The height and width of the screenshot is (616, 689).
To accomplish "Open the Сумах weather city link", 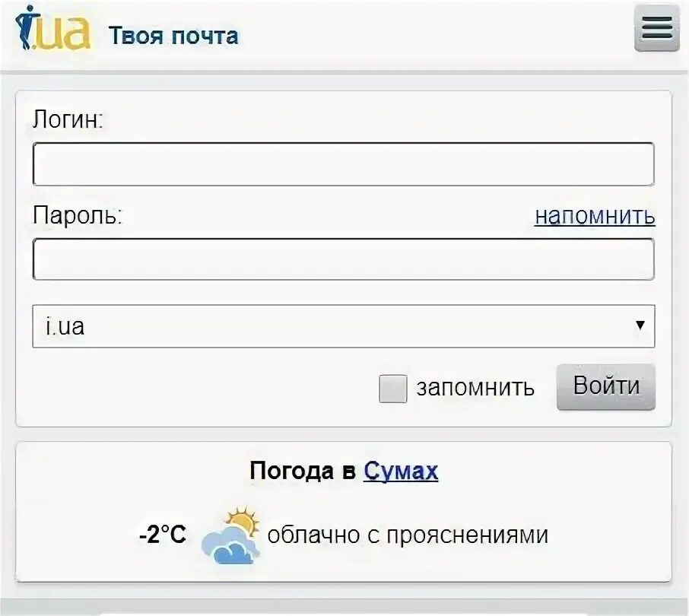I will pos(401,471).
